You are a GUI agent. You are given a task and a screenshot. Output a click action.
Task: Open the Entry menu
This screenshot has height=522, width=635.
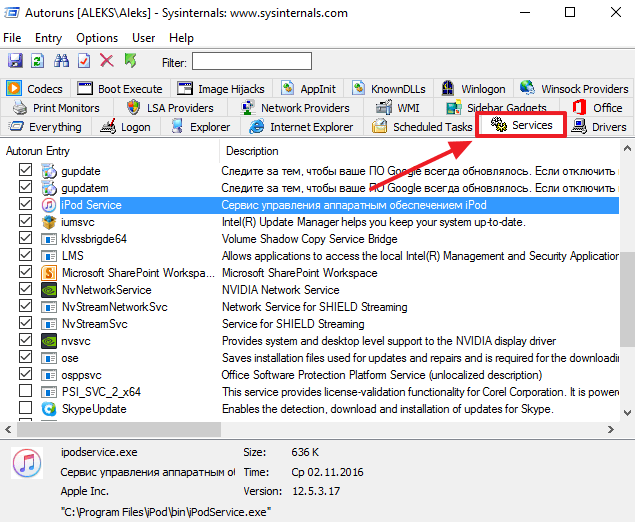tap(48, 38)
